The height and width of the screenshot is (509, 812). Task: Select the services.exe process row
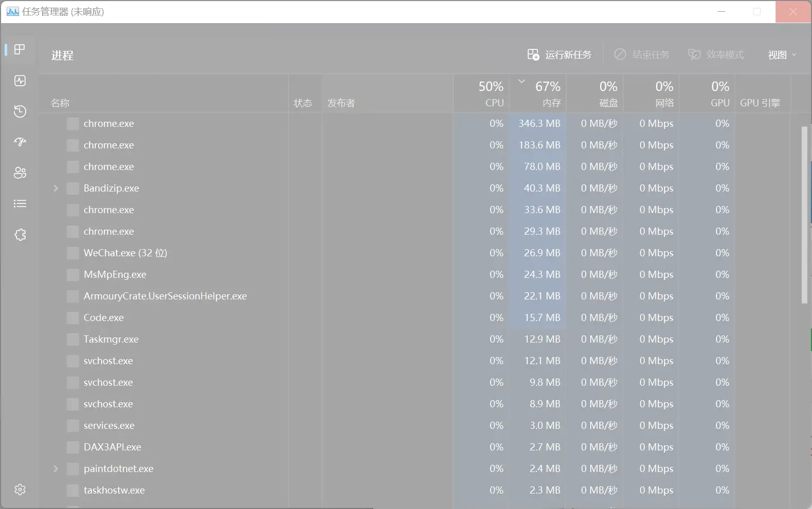(415, 426)
